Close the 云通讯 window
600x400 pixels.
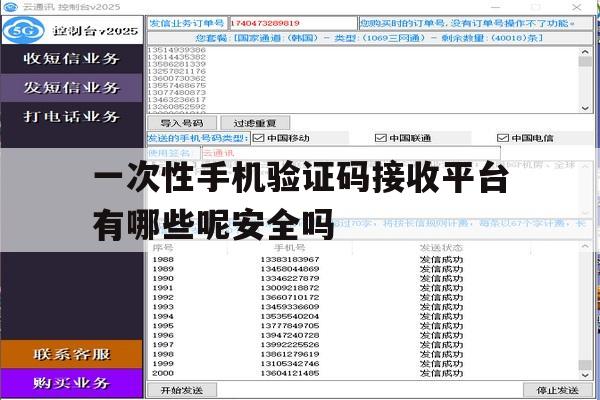click(x=577, y=7)
